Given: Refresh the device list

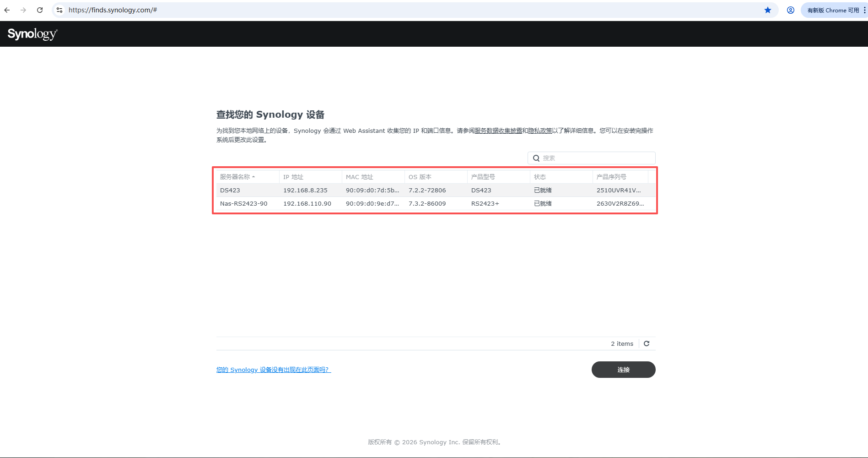Looking at the screenshot, I should [647, 343].
